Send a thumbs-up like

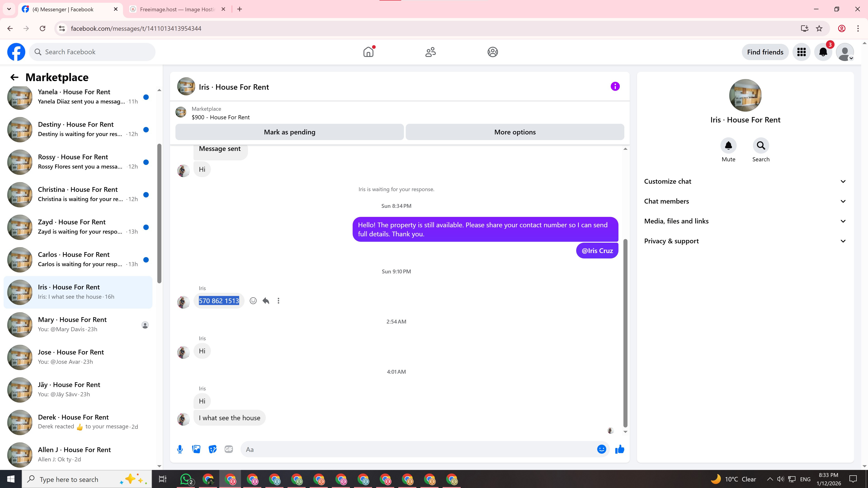pyautogui.click(x=619, y=449)
